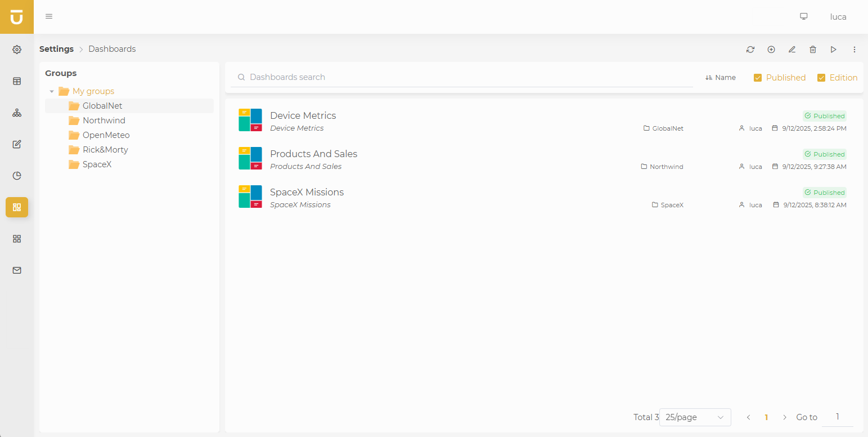The image size is (868, 437).
Task: Select the Dashboards breadcrumb item
Action: (x=112, y=49)
